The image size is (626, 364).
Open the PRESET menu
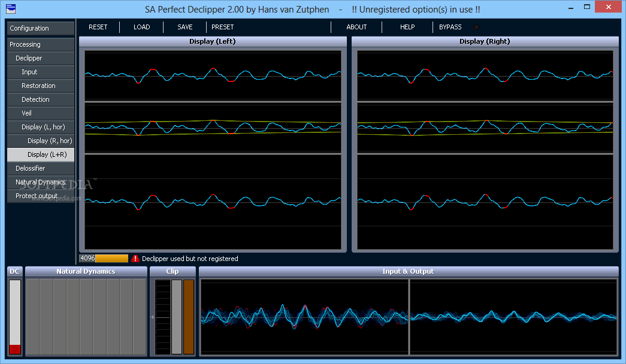click(x=223, y=27)
